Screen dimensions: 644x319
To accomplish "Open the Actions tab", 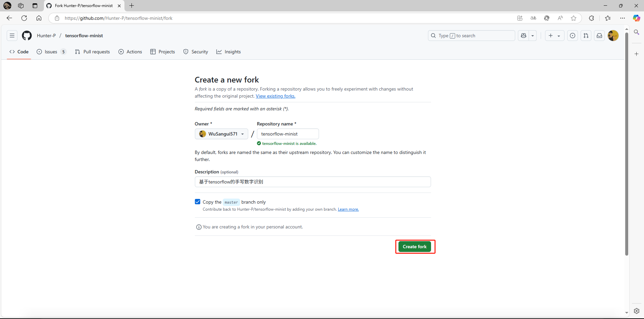I will (130, 52).
